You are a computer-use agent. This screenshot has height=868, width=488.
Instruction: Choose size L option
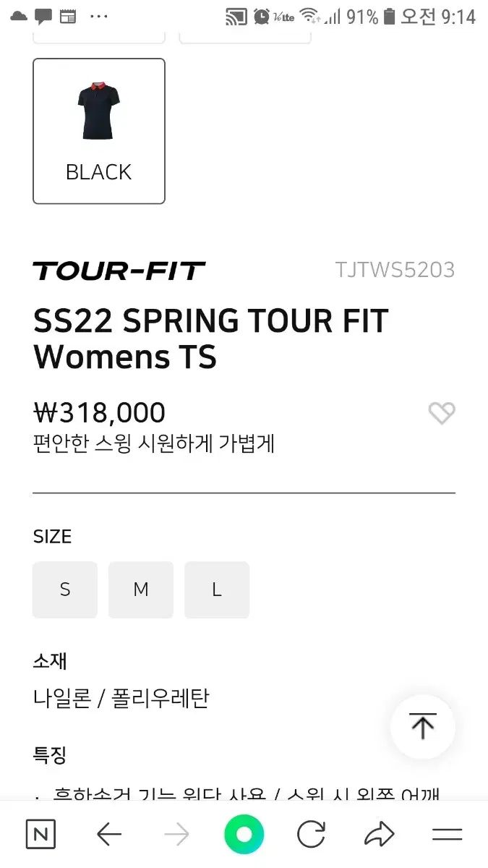[x=217, y=590]
